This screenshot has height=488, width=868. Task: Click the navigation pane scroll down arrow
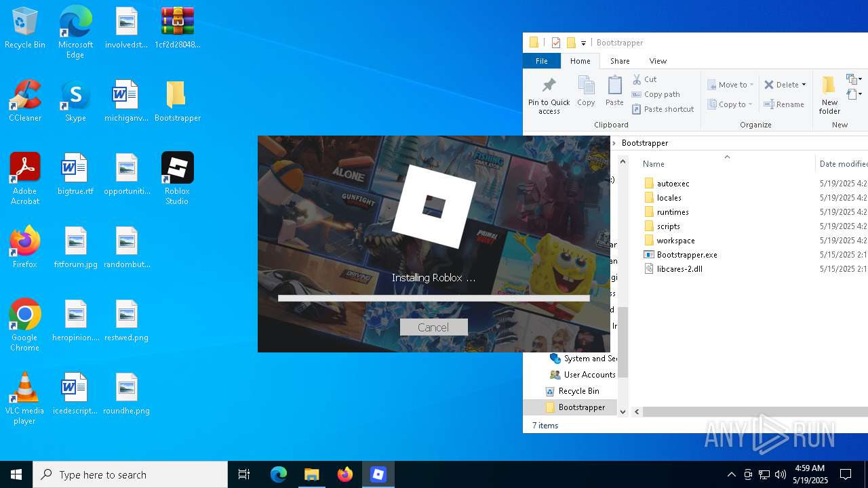click(623, 411)
